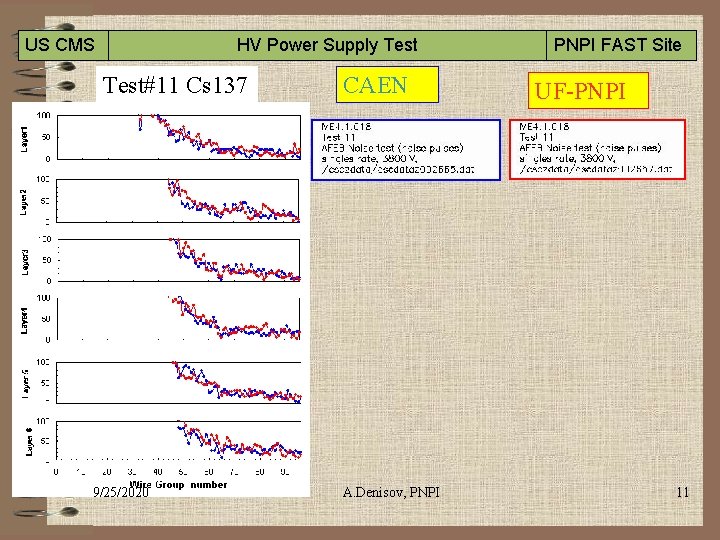Image resolution: width=720 pixels, height=540 pixels.
Task: Select the blue-bordered CAEN test info box
Action: point(406,150)
